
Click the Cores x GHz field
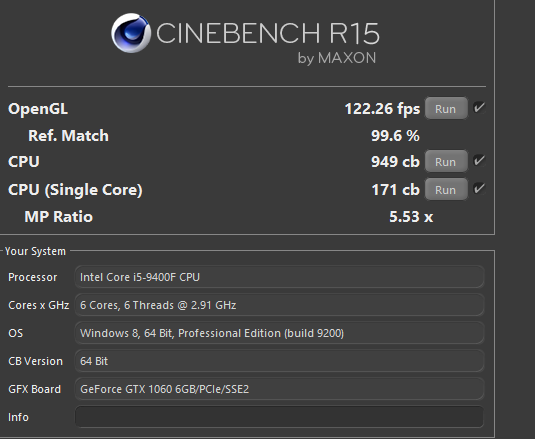279,305
